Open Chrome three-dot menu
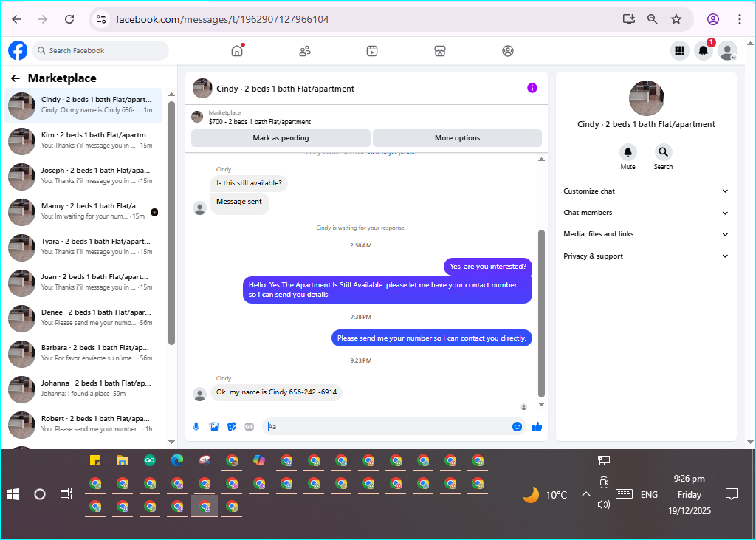Image resolution: width=756 pixels, height=540 pixels. pyautogui.click(x=739, y=19)
